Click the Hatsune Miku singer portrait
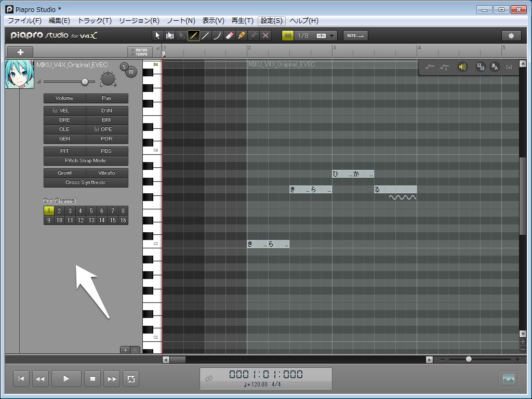Screen dimensions: 532x399 click(20, 74)
